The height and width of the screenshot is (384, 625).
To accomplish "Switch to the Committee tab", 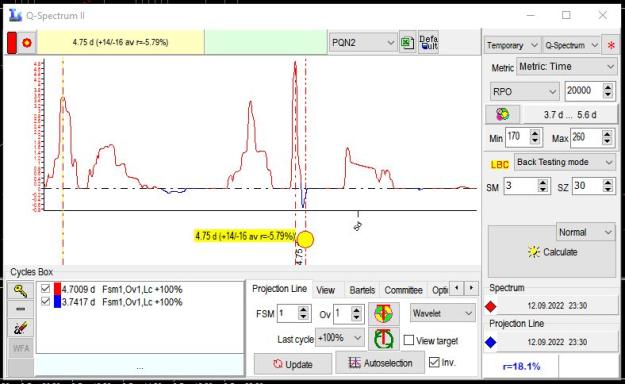I will pos(403,290).
